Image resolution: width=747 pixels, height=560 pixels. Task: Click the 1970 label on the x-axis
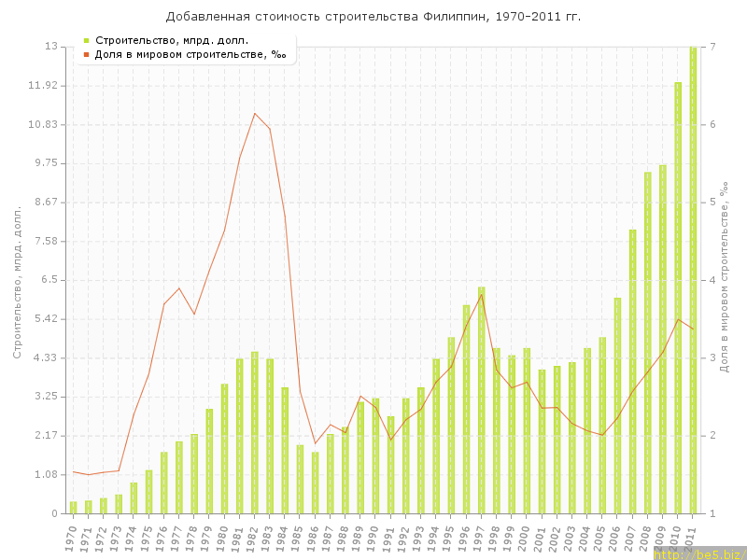click(71, 539)
